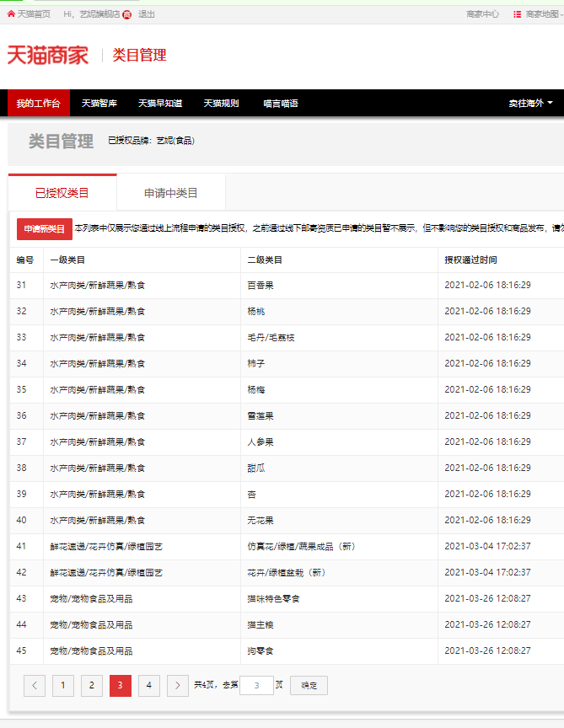Click the Tmall home house icon
The height and width of the screenshot is (728, 564).
click(11, 14)
